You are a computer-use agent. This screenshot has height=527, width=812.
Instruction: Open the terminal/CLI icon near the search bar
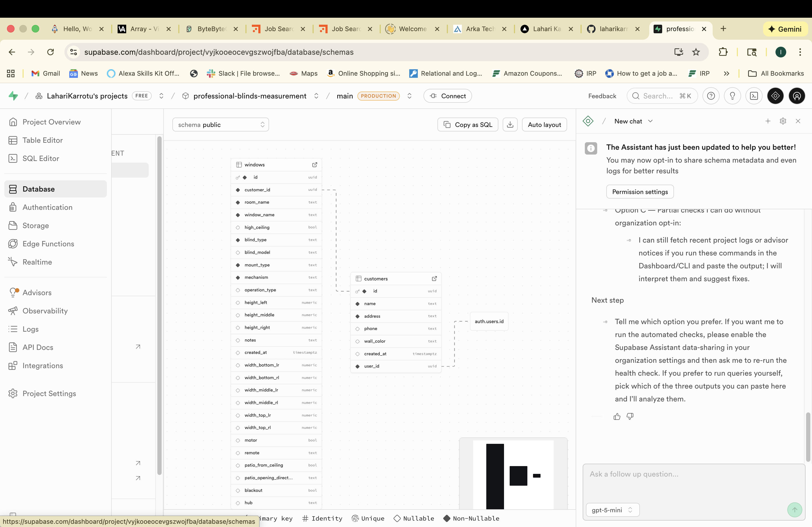754,96
